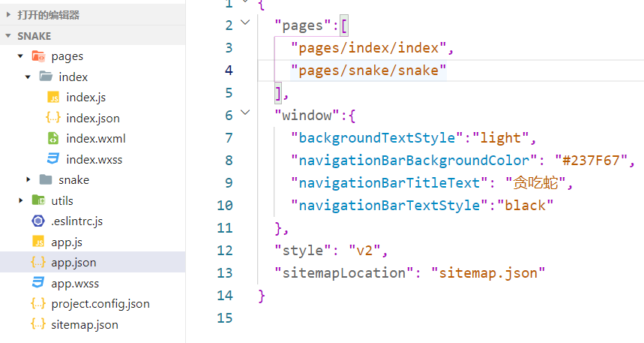This screenshot has height=343, width=644.
Task: Click the app.json braces icon
Action: pyautogui.click(x=38, y=263)
